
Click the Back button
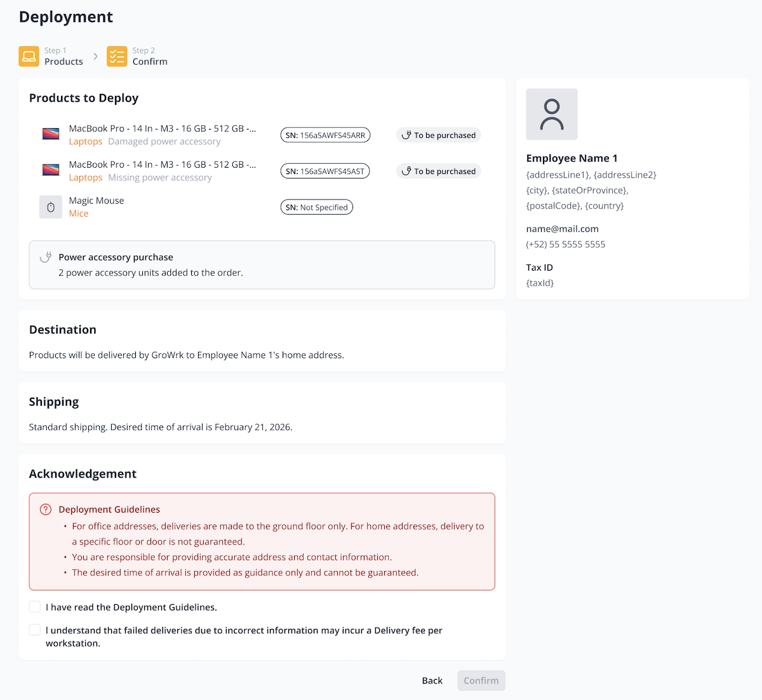tap(432, 680)
